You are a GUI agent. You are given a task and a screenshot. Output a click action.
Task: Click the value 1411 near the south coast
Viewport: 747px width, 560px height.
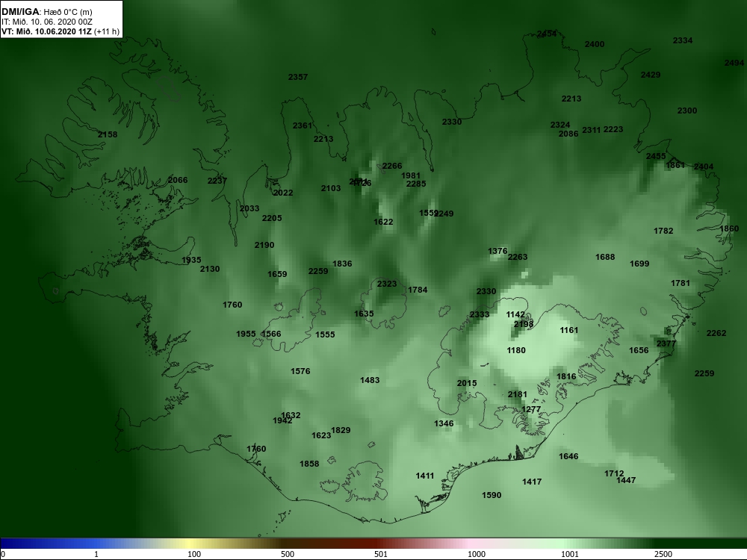pyautogui.click(x=425, y=476)
